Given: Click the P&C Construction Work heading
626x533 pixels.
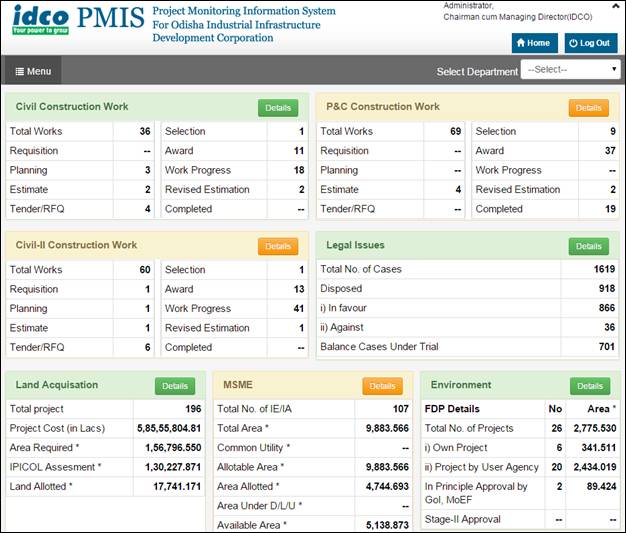Looking at the screenshot, I should click(382, 107).
